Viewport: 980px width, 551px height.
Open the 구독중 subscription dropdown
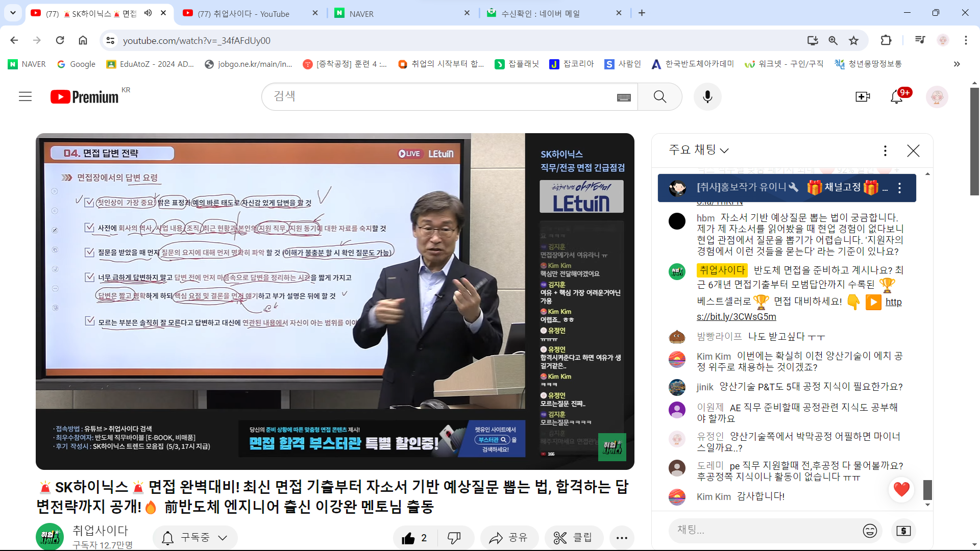tap(194, 538)
